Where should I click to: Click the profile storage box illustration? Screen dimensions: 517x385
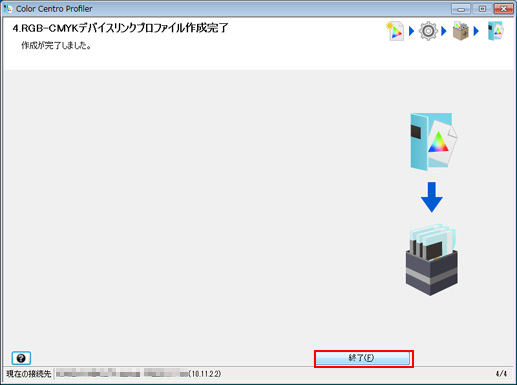click(x=432, y=259)
